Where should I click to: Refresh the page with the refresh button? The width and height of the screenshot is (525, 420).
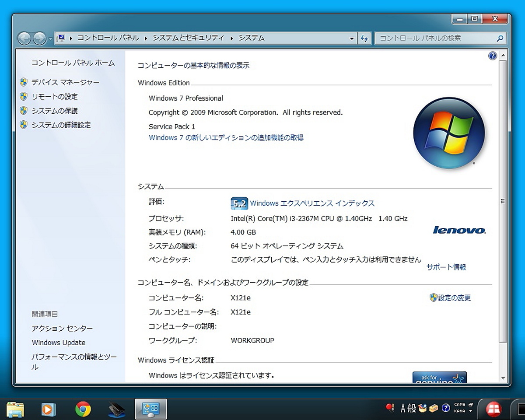pos(364,38)
